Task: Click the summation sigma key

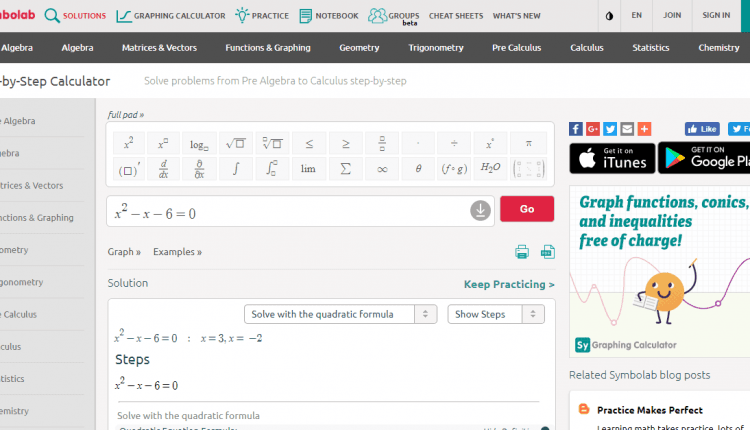Action: pyautogui.click(x=345, y=169)
